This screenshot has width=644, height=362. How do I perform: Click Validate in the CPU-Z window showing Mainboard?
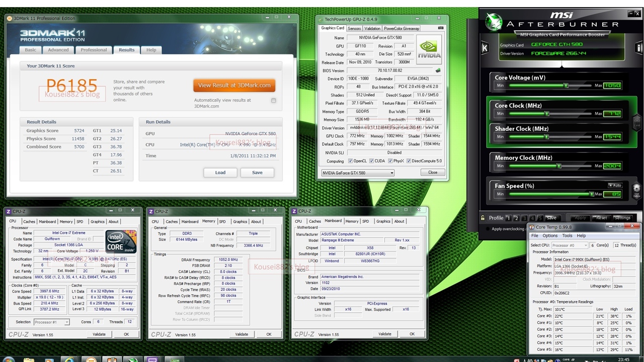385,334
